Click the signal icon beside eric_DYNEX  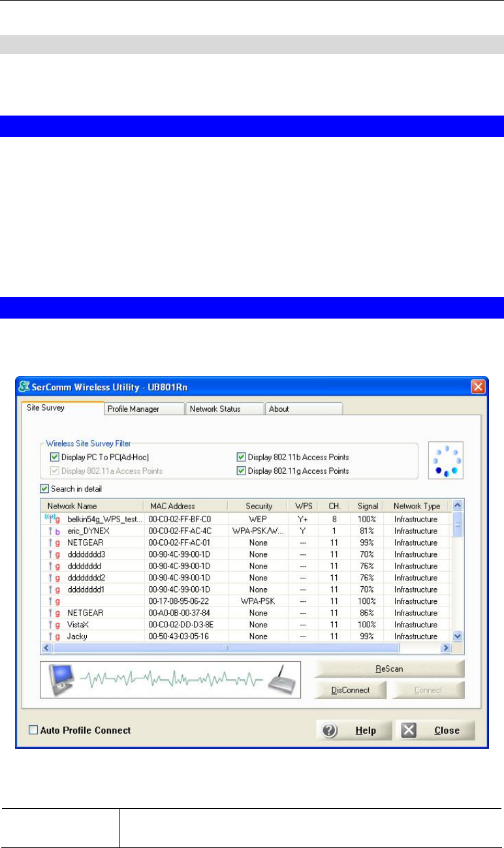point(50,531)
